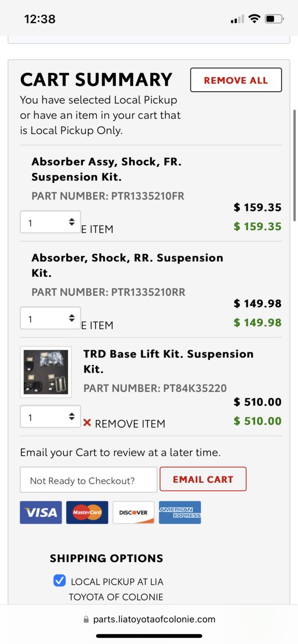Image resolution: width=298 pixels, height=644 pixels.
Task: Tap the lock icon in address bar
Action: (x=86, y=619)
